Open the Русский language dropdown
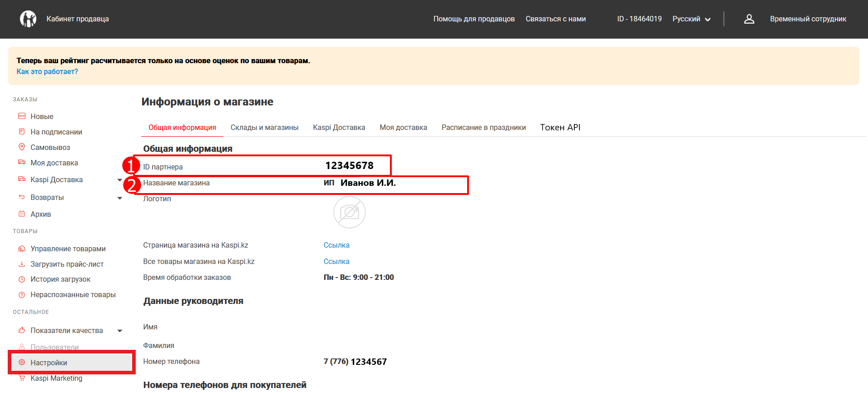The height and width of the screenshot is (393, 868). pos(691,19)
